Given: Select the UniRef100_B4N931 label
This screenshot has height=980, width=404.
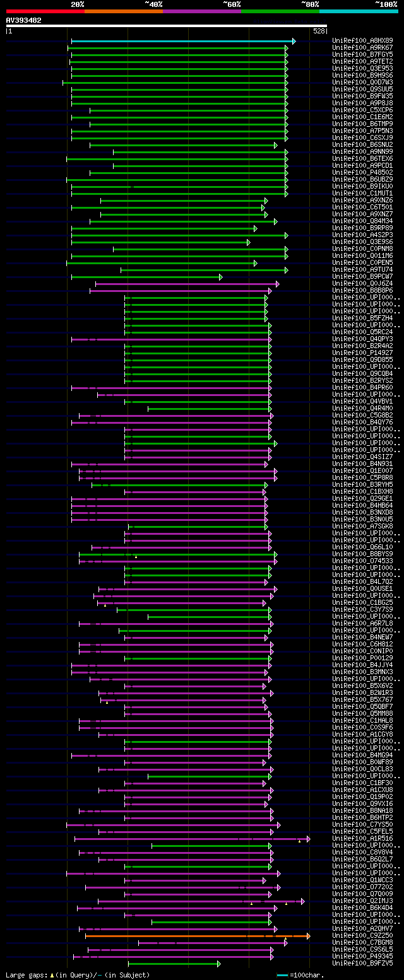Looking at the screenshot, I should click(x=362, y=464).
